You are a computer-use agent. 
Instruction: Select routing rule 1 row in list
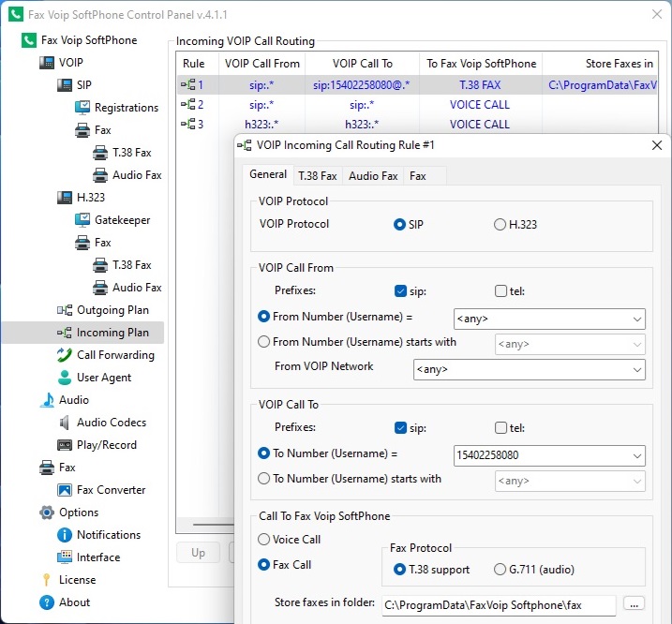coord(417,85)
